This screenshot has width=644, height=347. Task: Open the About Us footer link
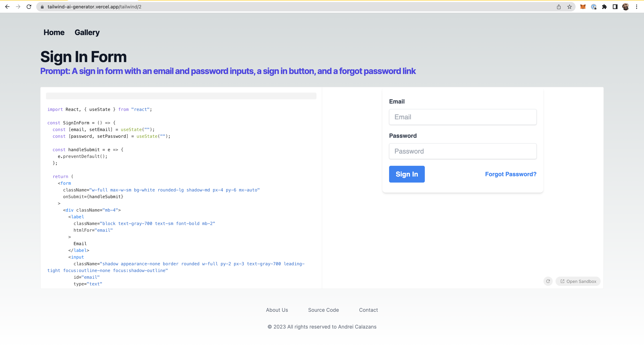coord(277,310)
